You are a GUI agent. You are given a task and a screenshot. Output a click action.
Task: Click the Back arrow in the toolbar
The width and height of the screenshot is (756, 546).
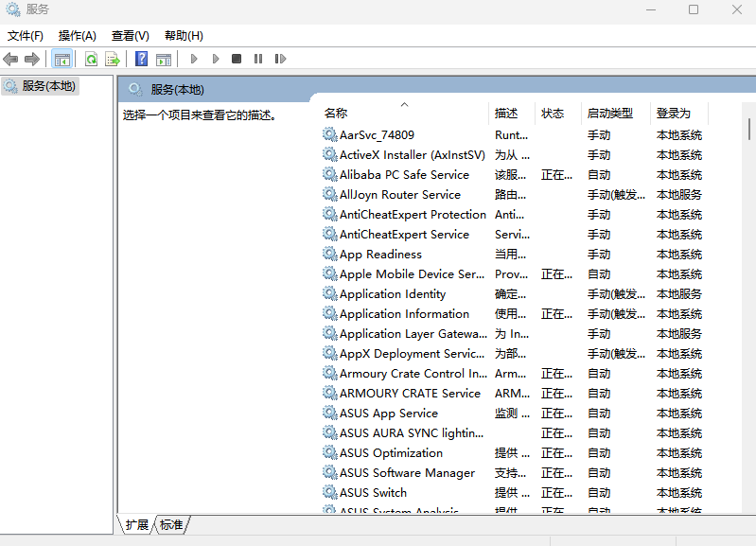tap(11, 59)
